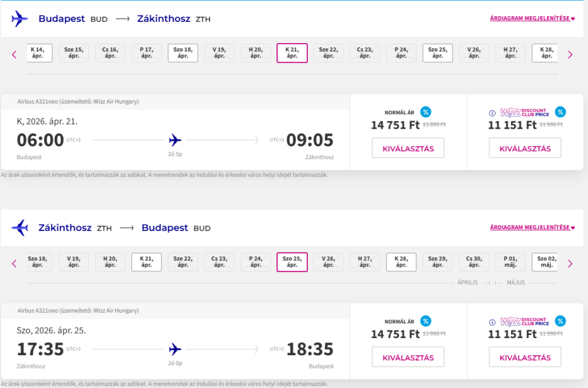Show earlier return dates with left arrow

14,264
